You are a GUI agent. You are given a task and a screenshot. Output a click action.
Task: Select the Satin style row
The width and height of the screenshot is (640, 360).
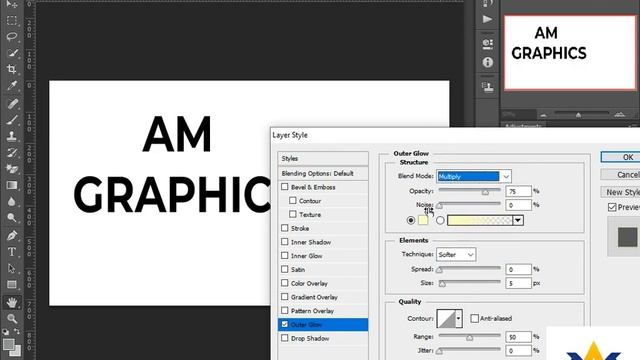323,269
